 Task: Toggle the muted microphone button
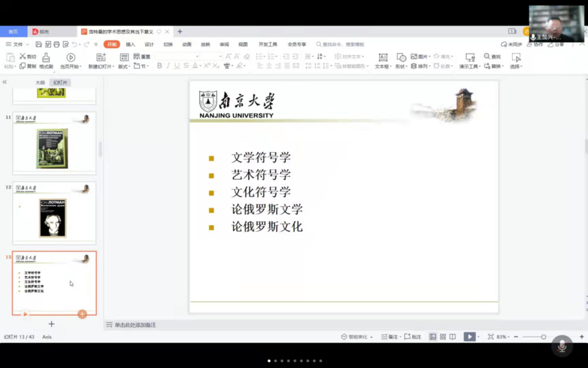562,346
